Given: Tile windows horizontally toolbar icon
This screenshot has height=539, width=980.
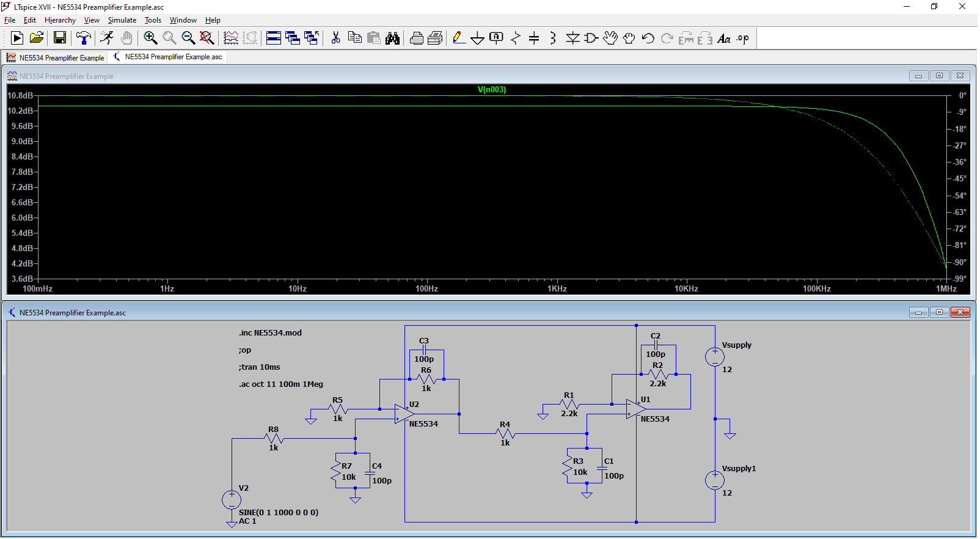Looking at the screenshot, I should coord(274,38).
